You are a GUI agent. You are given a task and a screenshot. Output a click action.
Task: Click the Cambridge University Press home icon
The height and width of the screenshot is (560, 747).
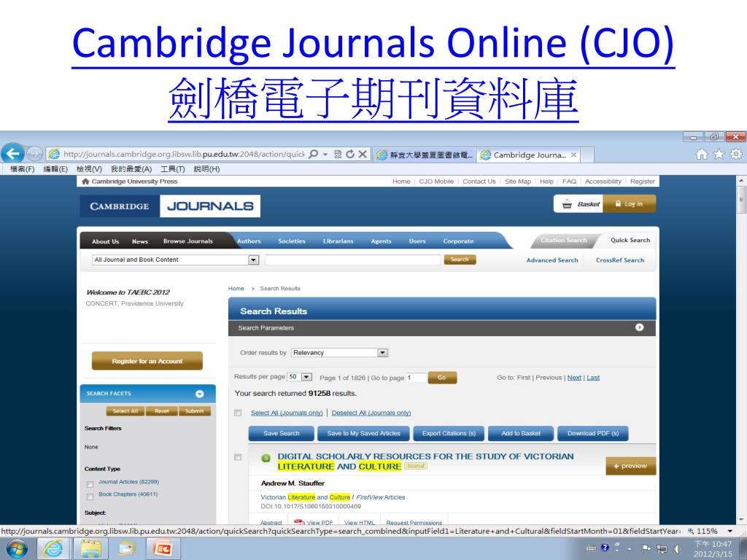[x=86, y=182]
